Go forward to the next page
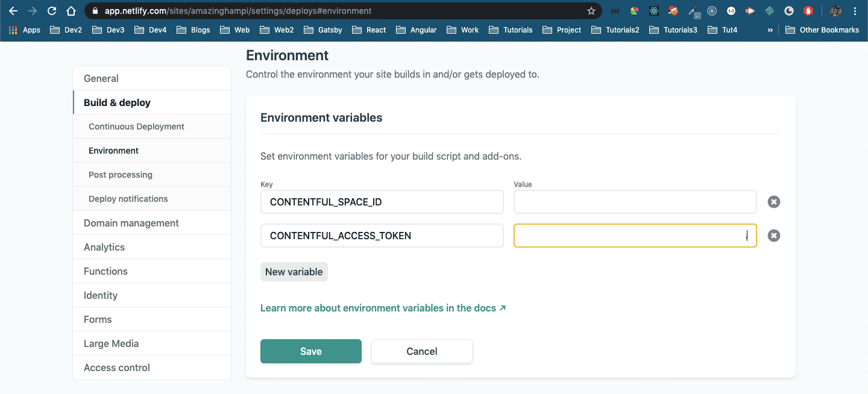 click(x=32, y=11)
